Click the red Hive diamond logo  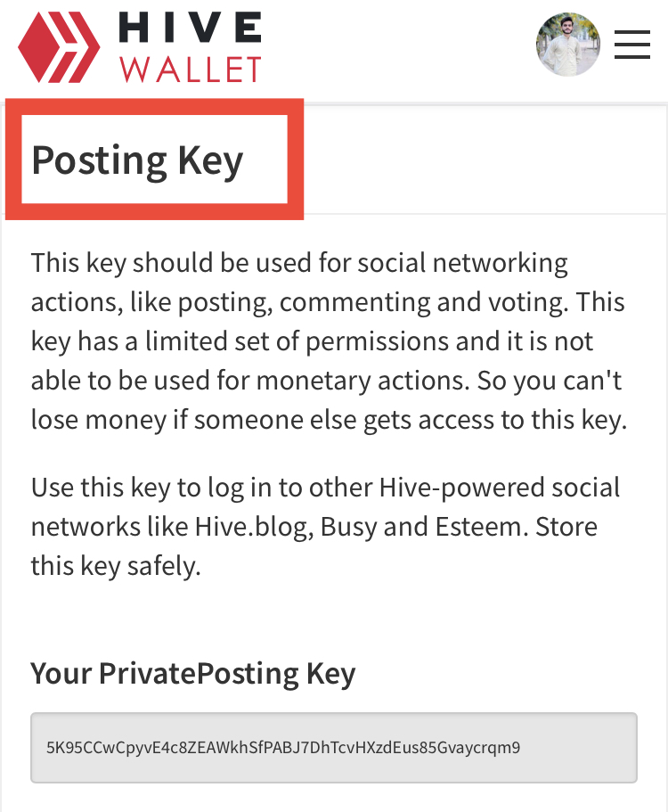[x=59, y=47]
